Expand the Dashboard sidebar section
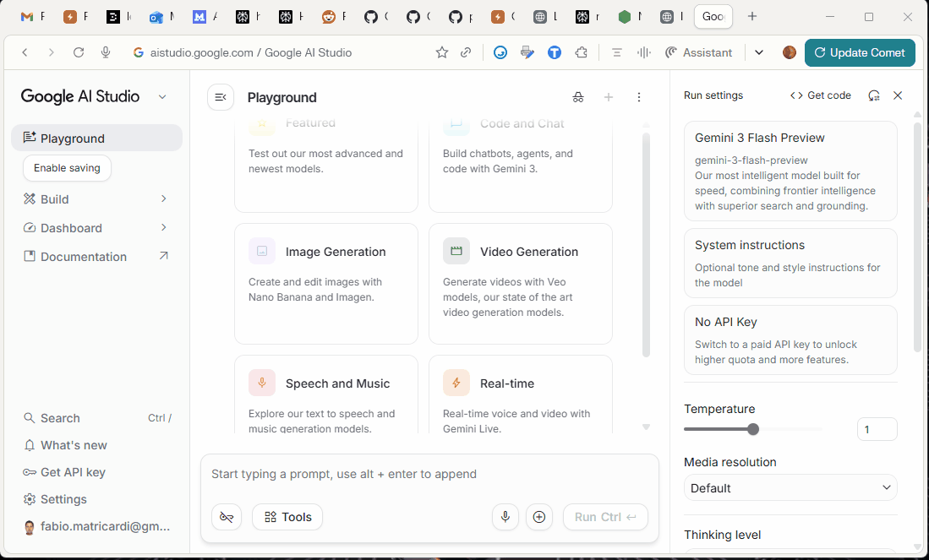The image size is (929, 560). click(x=164, y=228)
